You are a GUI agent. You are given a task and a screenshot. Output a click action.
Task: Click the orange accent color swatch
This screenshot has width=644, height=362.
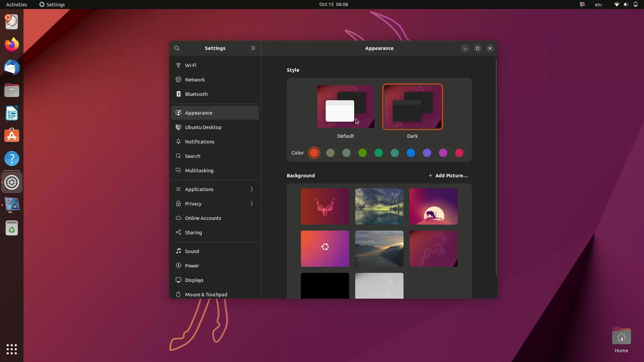(314, 153)
